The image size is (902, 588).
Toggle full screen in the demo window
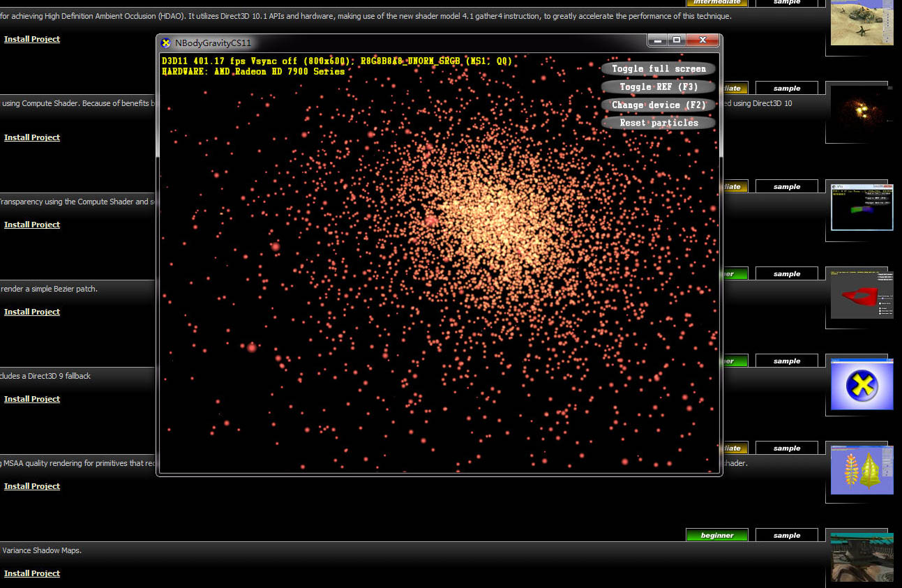pyautogui.click(x=658, y=68)
